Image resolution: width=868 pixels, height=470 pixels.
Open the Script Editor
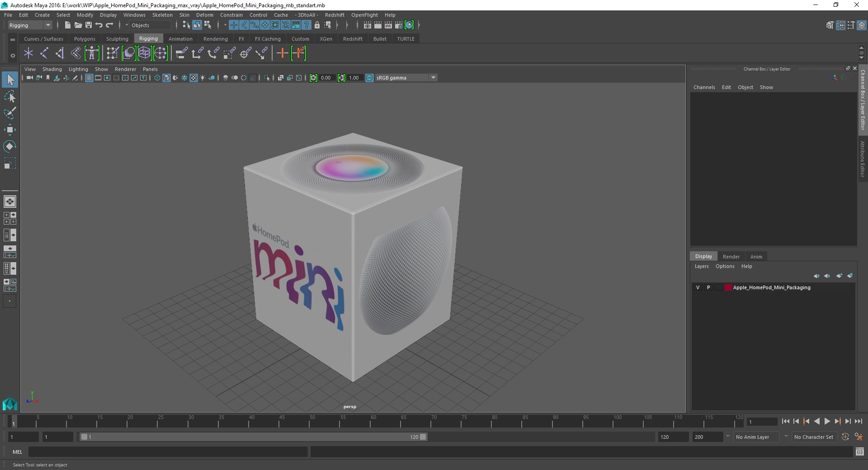click(859, 451)
